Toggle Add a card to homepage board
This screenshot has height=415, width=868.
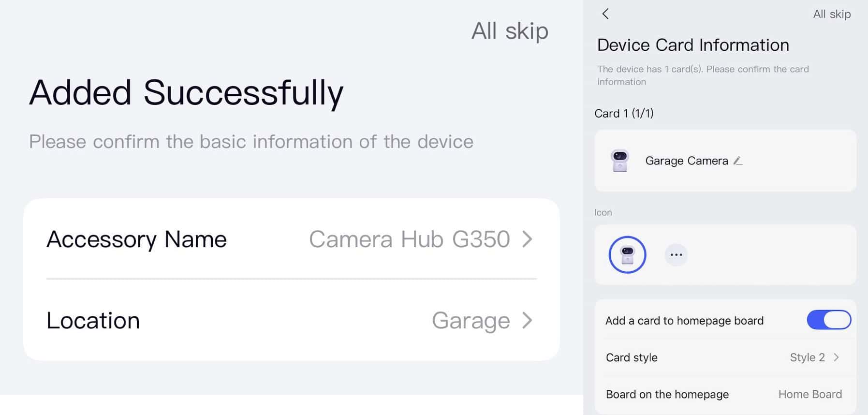(829, 320)
